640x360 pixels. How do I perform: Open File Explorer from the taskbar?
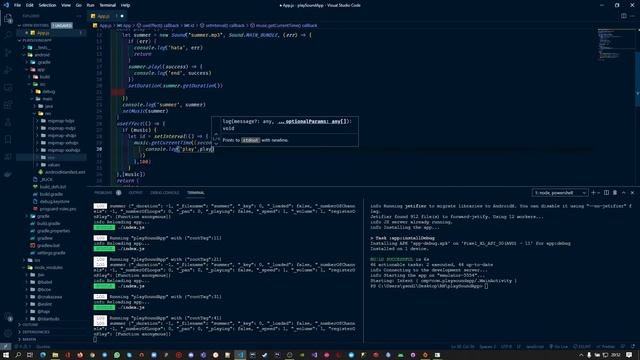[55, 355]
